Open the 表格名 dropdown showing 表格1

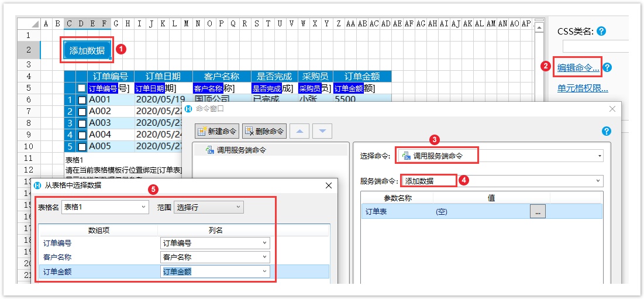pos(105,207)
